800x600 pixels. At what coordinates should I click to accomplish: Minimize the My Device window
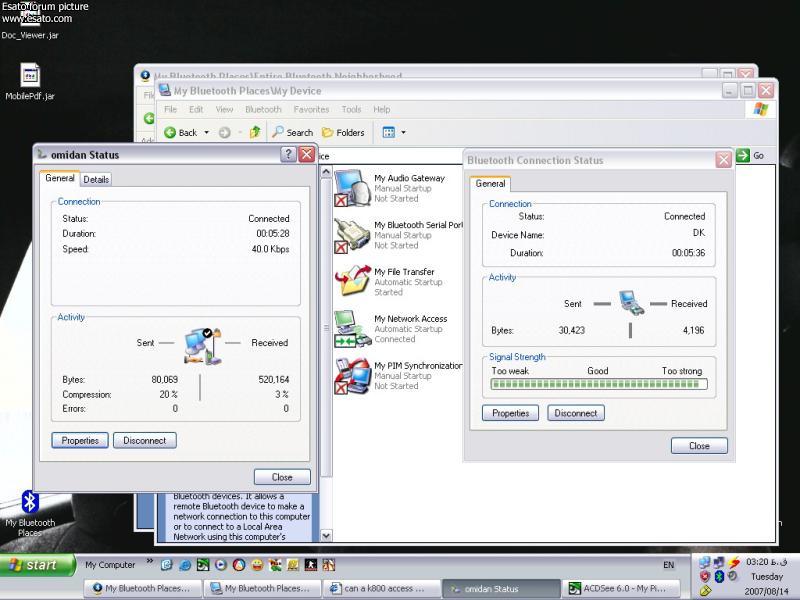730,91
